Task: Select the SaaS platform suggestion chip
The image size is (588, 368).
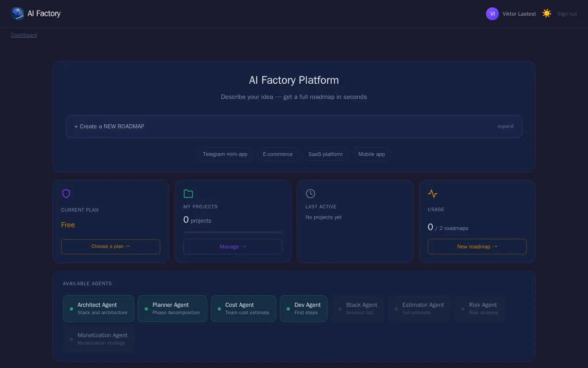Action: [x=325, y=154]
